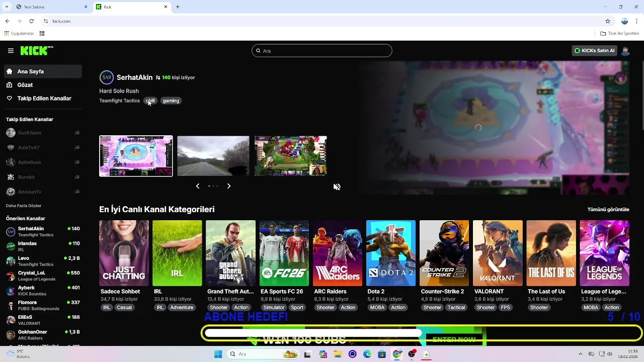
Task: Open Counter-Strike 2 category card
Action: [x=444, y=253]
